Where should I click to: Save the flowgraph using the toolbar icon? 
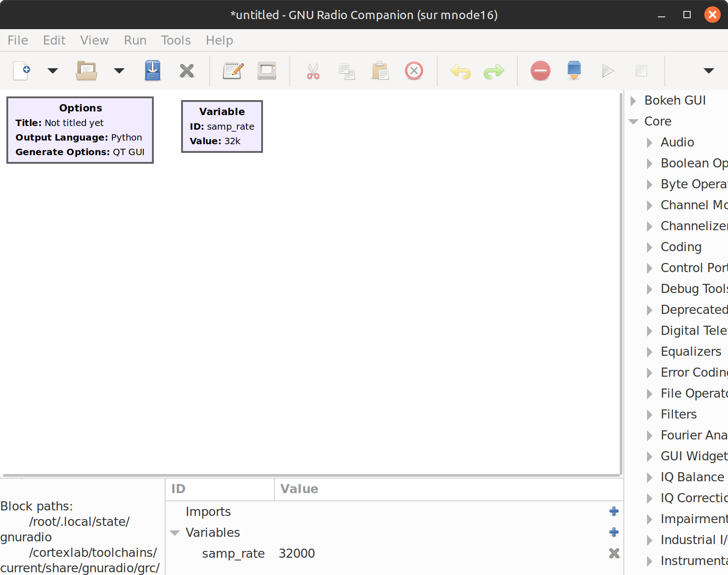152,71
